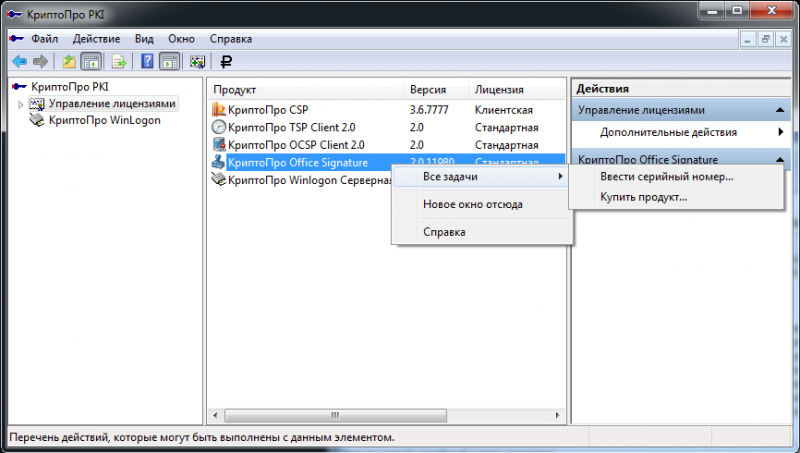800x453 pixels.
Task: Select Управление лицензиями in the tree
Action: [x=112, y=104]
